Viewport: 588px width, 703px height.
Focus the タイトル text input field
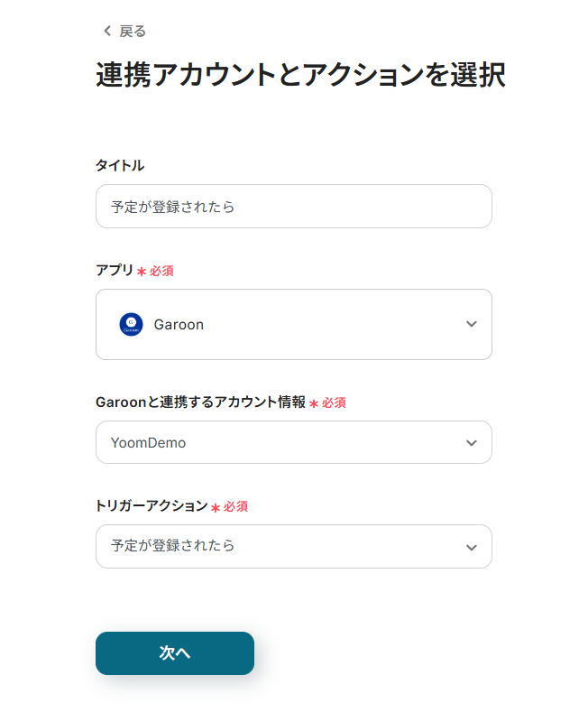pyautogui.click(x=293, y=207)
